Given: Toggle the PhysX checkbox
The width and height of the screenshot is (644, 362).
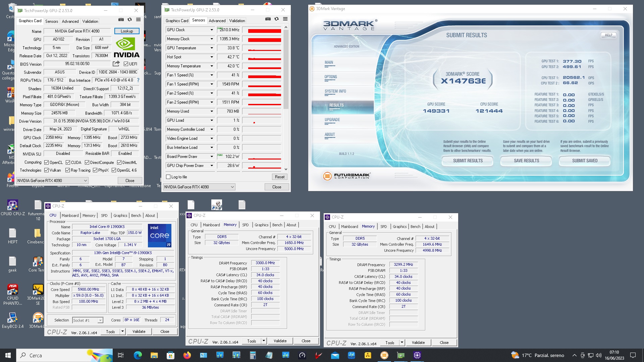Looking at the screenshot, I should 95,170.
